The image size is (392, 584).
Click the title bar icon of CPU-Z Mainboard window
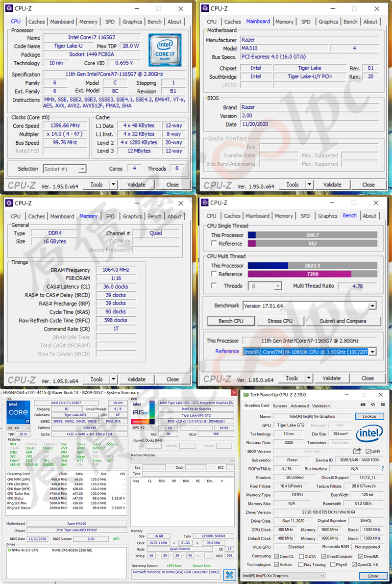204,8
